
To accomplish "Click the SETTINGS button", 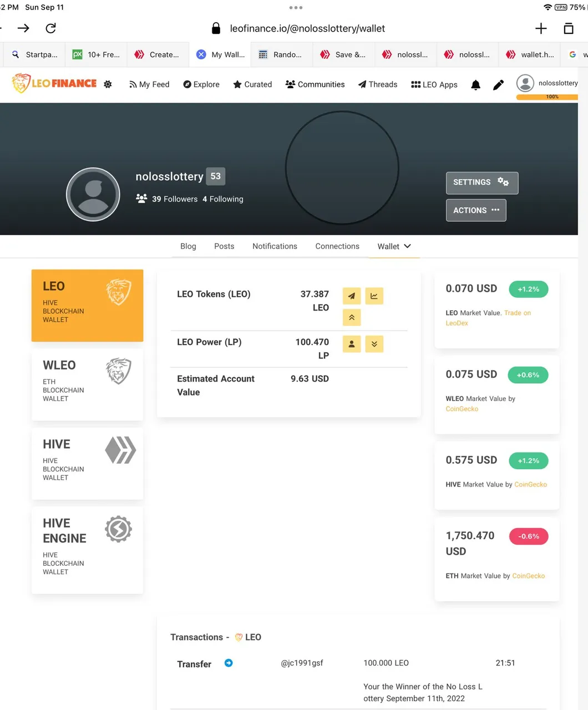I will [x=482, y=182].
